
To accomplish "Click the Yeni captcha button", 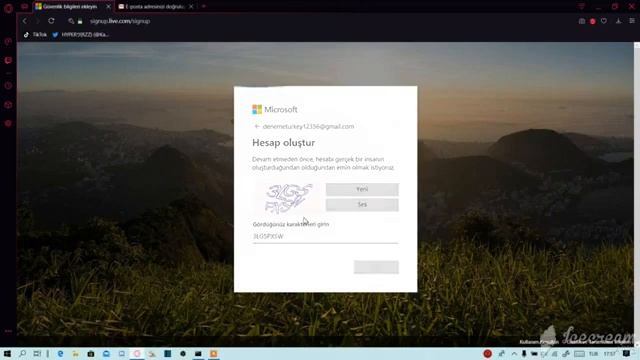I will tap(362, 189).
